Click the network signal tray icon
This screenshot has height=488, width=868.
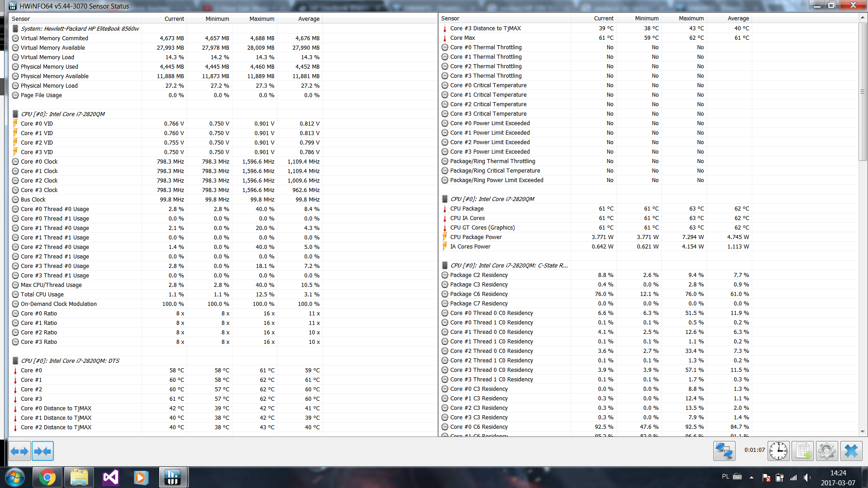[793, 478]
